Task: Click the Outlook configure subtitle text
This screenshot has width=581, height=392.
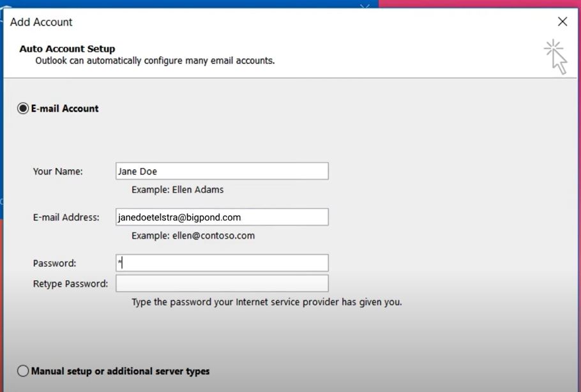Action: pos(153,61)
